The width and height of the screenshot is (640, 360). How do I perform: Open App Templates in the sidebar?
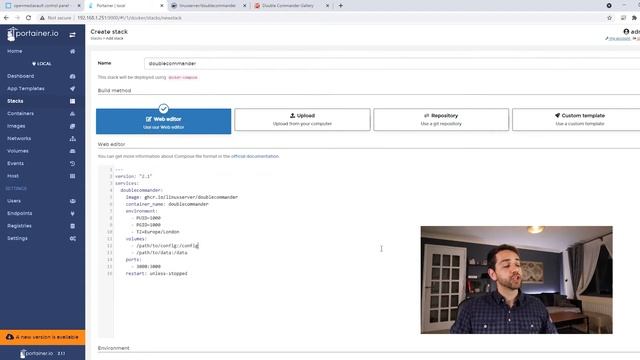coord(26,89)
